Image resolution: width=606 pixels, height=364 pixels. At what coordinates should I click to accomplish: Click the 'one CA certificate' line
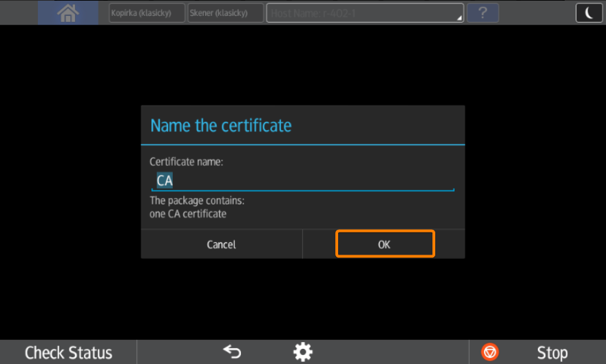[188, 213]
